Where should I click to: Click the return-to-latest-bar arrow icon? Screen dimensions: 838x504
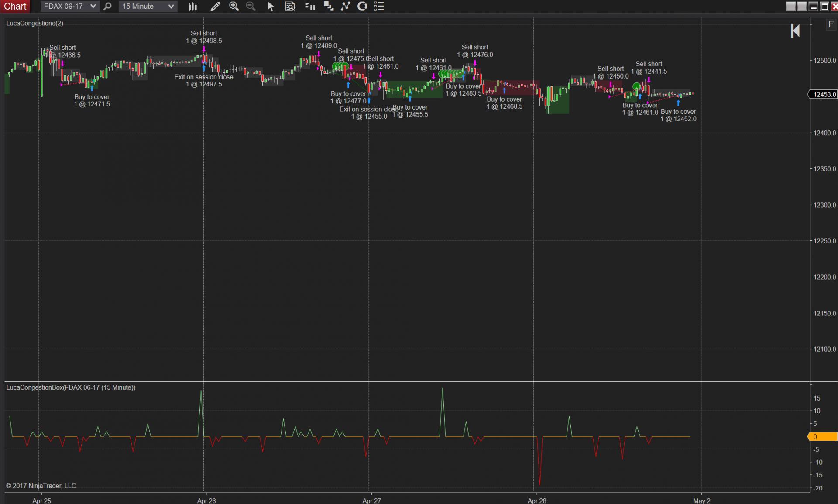(795, 31)
